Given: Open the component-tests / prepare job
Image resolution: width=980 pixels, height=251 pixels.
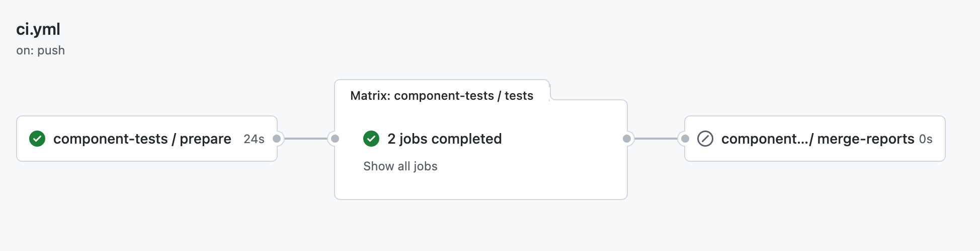Looking at the screenshot, I should [142, 139].
